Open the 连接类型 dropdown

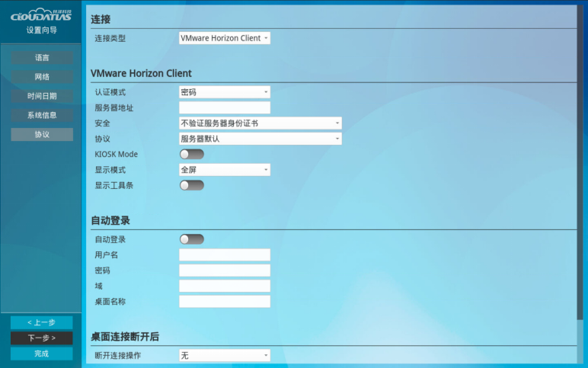(x=225, y=38)
